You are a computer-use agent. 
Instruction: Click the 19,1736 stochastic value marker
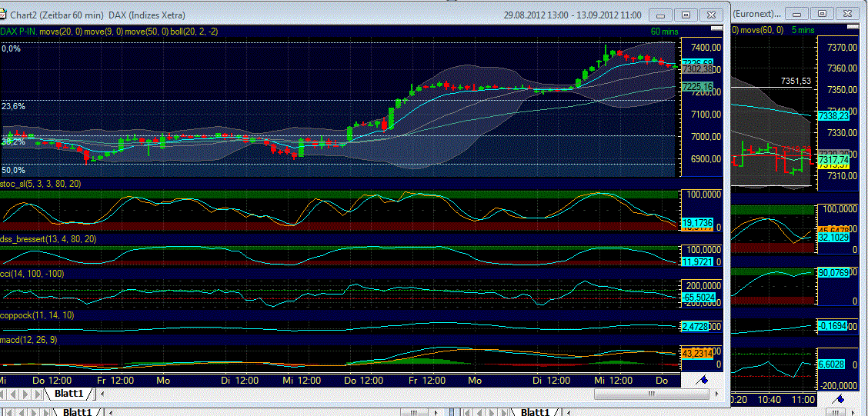click(x=696, y=221)
